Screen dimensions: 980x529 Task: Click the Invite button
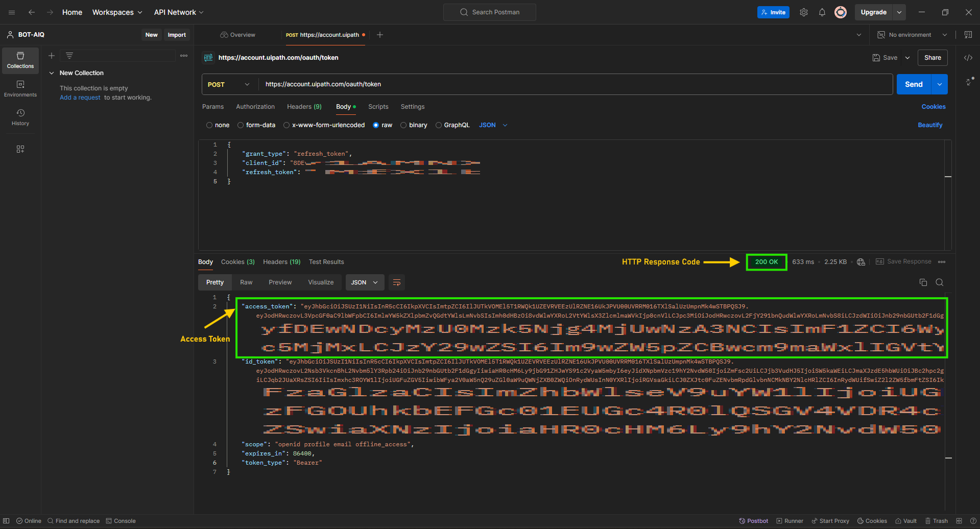[773, 12]
